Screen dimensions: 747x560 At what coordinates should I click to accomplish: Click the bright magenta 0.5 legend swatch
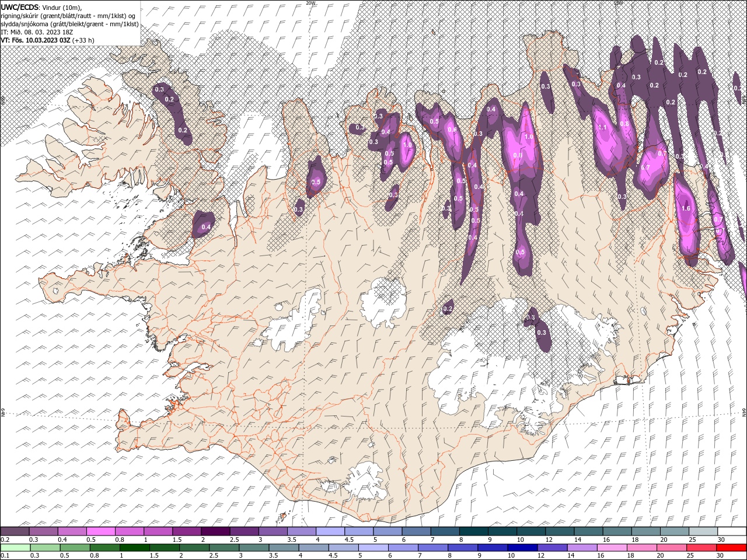tap(101, 531)
